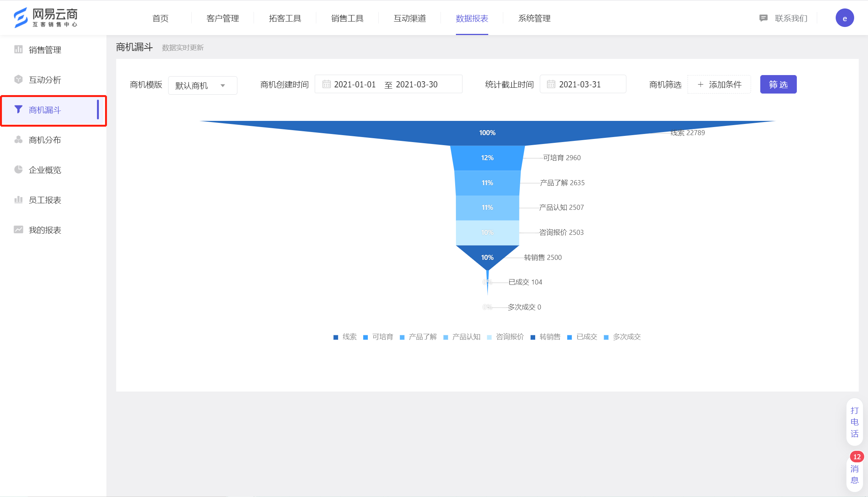
Task: Open 企业概览 sidebar item
Action: [x=53, y=170]
